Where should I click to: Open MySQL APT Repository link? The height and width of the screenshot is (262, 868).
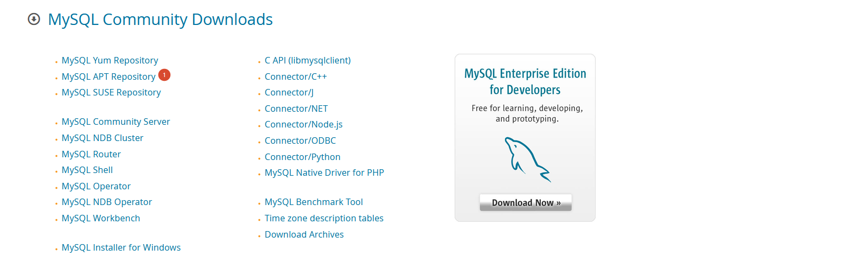pos(108,76)
